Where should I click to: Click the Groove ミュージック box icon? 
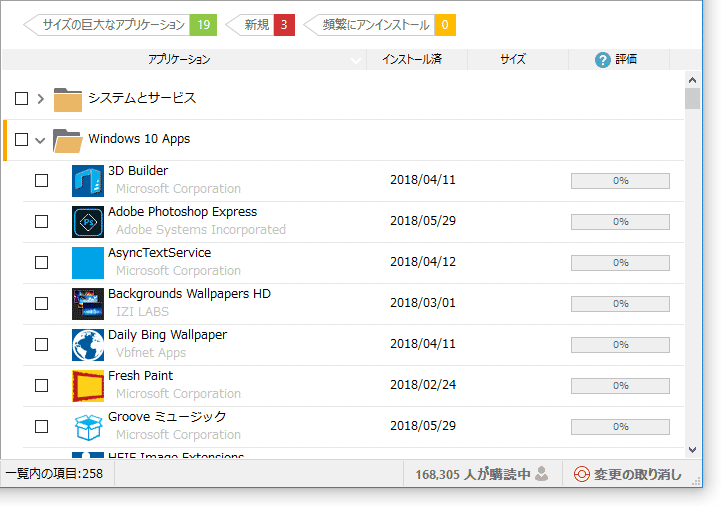click(x=88, y=427)
